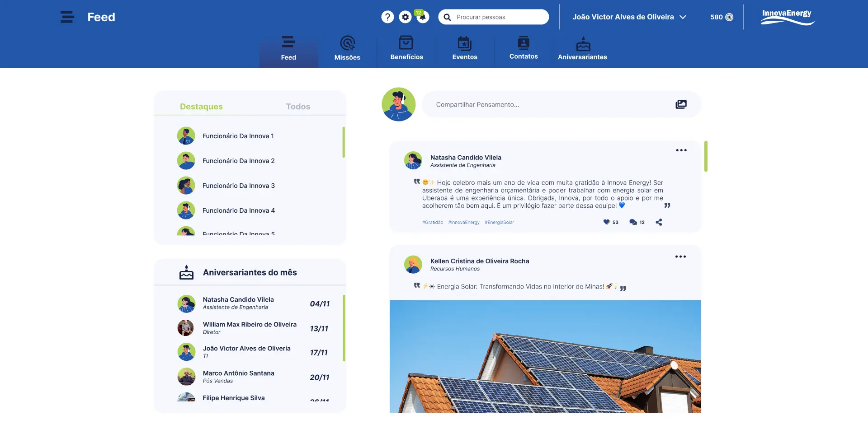Viewport: 868px width, 429px height.
Task: Click the 580 coins balance icon
Action: tap(729, 17)
